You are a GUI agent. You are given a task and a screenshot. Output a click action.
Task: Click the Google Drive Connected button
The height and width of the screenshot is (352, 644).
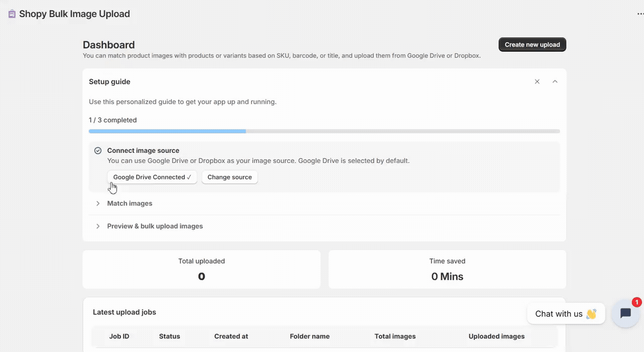point(152,177)
